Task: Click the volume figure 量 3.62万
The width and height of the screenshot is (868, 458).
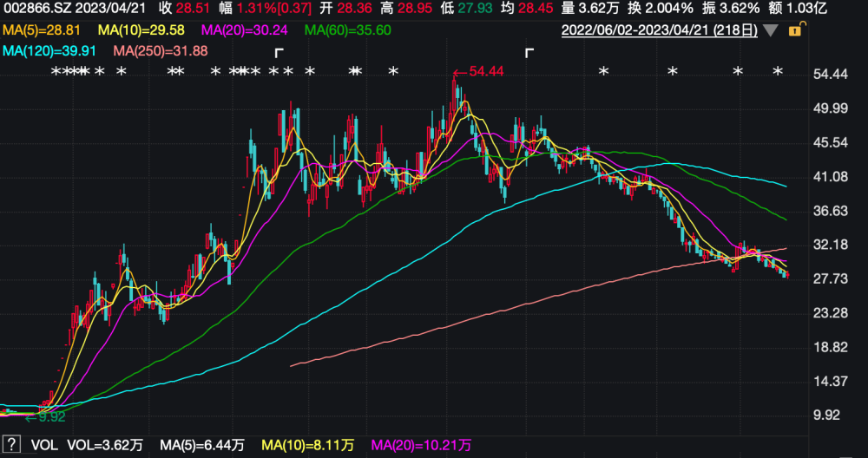Action: coord(592,9)
